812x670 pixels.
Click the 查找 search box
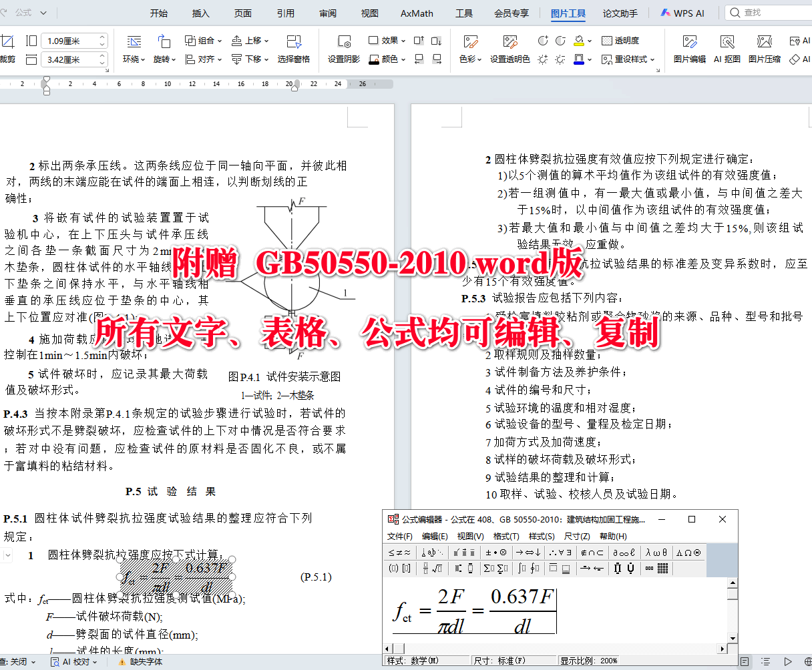click(x=768, y=13)
